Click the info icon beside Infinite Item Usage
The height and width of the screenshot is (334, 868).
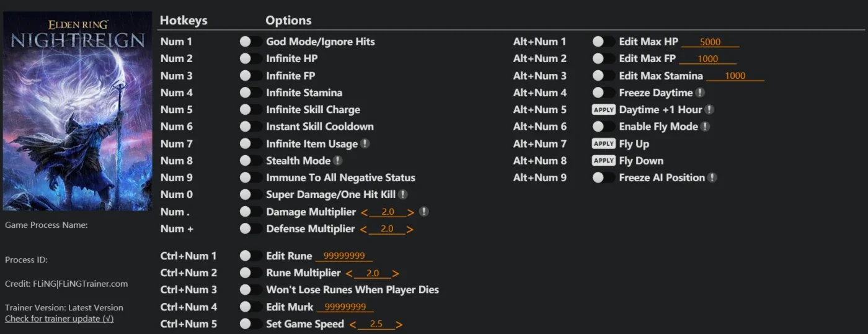tap(365, 143)
